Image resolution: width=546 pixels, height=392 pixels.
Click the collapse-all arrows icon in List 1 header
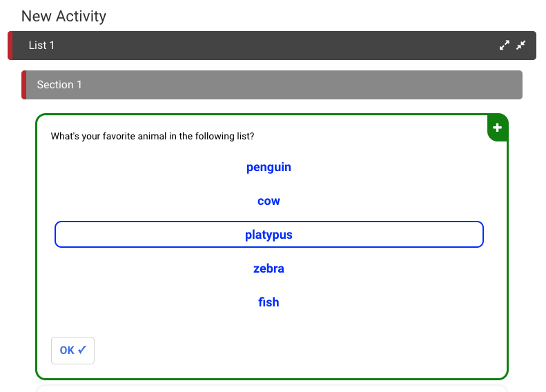coord(521,46)
